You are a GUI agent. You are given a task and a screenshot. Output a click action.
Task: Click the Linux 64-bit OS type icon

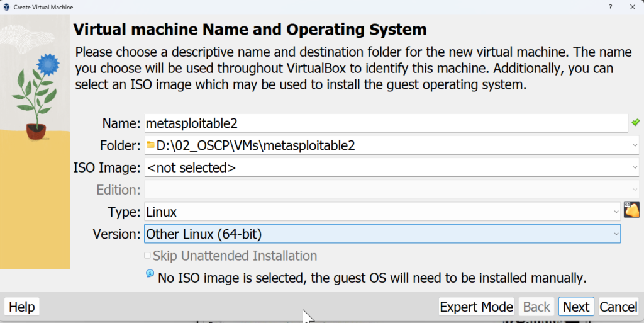pos(631,210)
